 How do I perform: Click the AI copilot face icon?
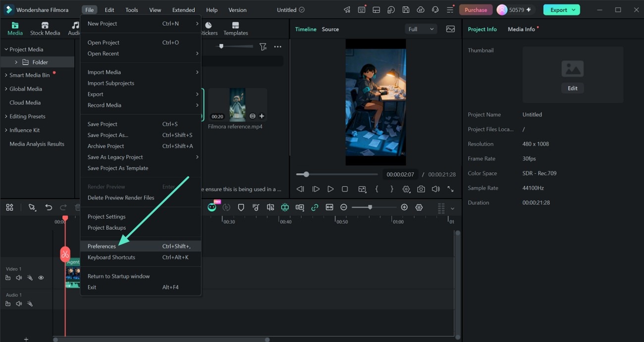[x=212, y=207]
